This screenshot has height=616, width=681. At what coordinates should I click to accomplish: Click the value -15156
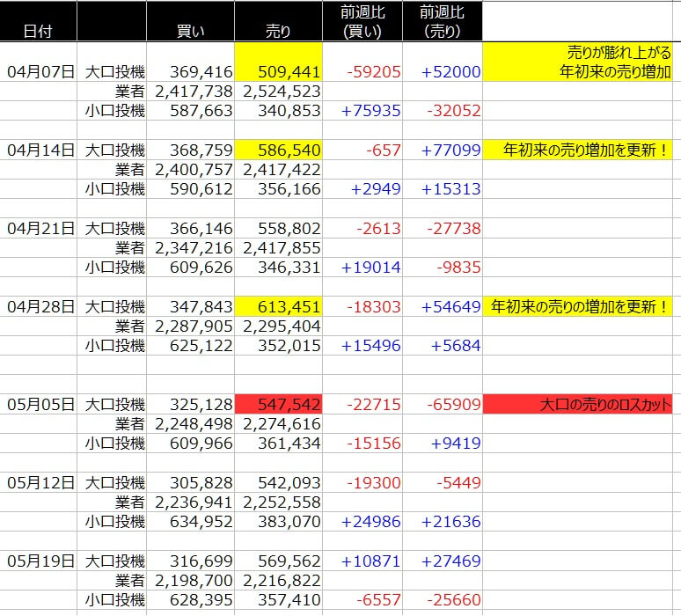coord(374,444)
